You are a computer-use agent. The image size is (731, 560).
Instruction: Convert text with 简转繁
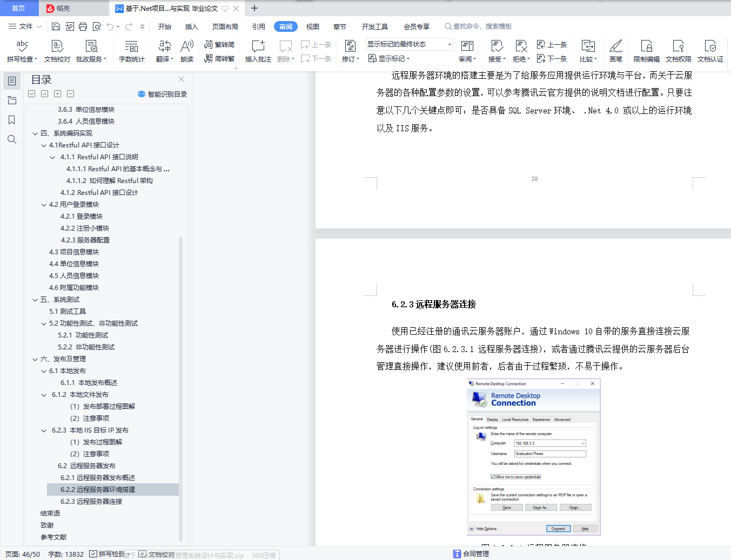coord(219,59)
